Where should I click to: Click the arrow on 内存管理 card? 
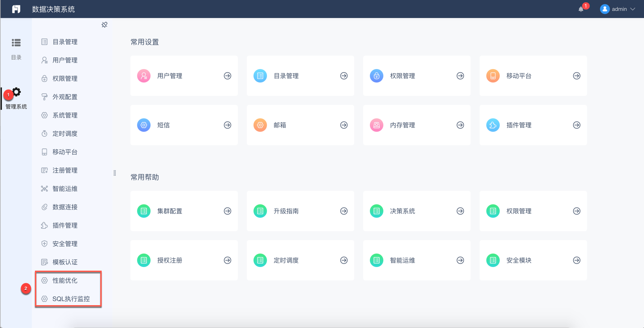tap(460, 125)
